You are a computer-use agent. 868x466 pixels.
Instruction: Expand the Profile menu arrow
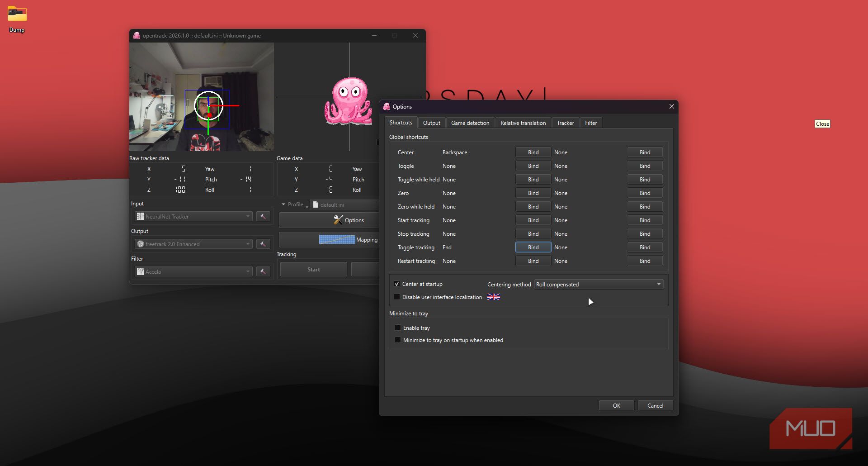coord(283,204)
